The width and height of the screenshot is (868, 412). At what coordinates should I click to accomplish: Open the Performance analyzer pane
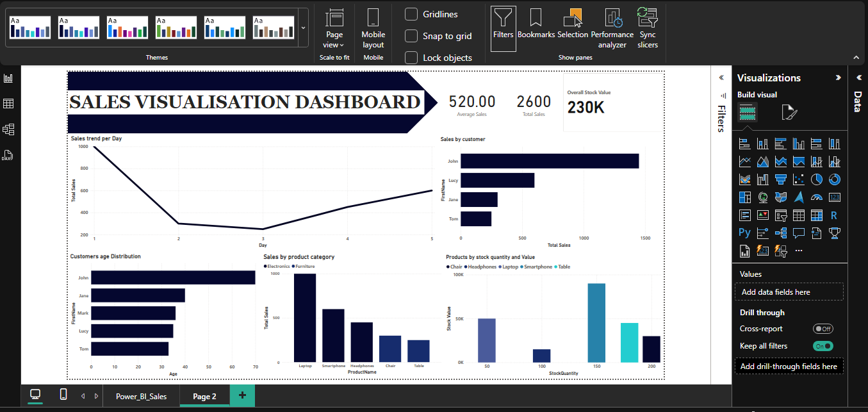click(x=612, y=29)
